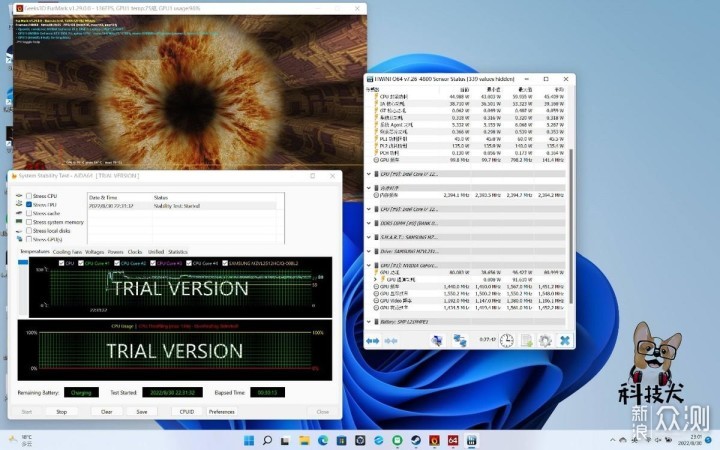720x450 pixels.
Task: Open AIDA64 Preferences button
Action: click(x=222, y=411)
